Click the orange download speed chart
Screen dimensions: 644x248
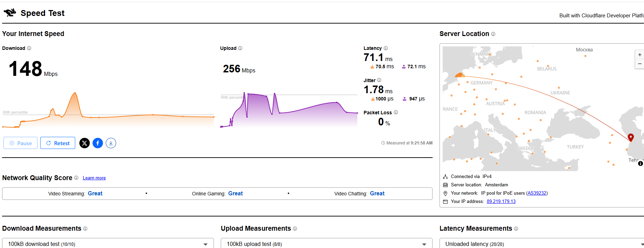(108, 109)
